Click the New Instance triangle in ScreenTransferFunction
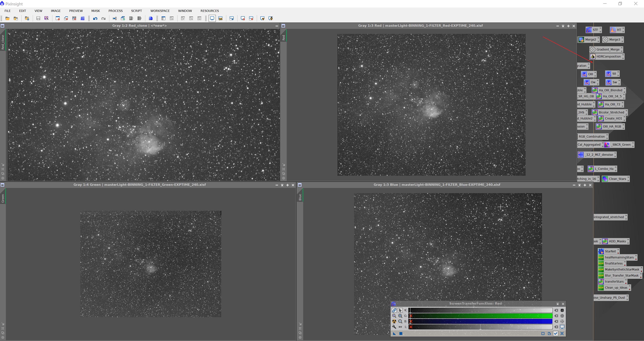 tap(394, 333)
